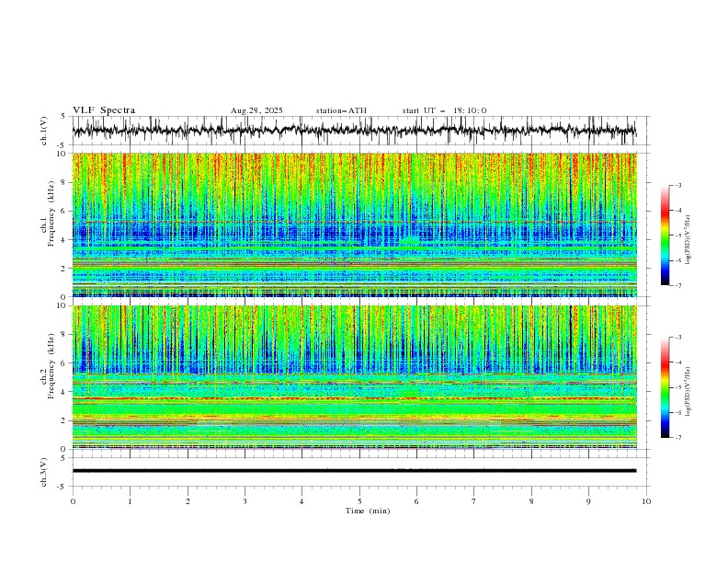
Task: Click the ch.2 frequency axis "8" tick
Action: click(63, 335)
